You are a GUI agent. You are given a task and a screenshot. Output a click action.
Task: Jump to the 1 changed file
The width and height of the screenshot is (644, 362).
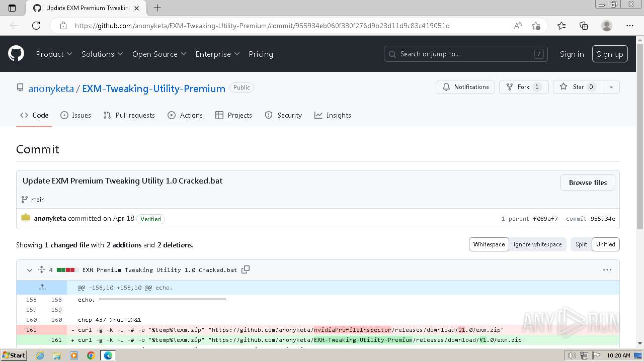point(66,245)
